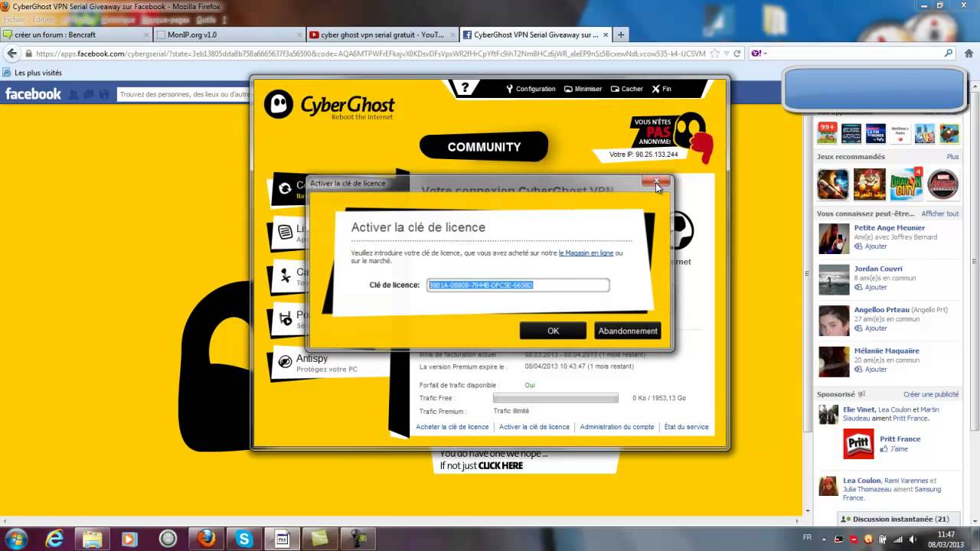Open Les plus visités bookmark
This screenshot has height=551, width=980.
pos(33,73)
